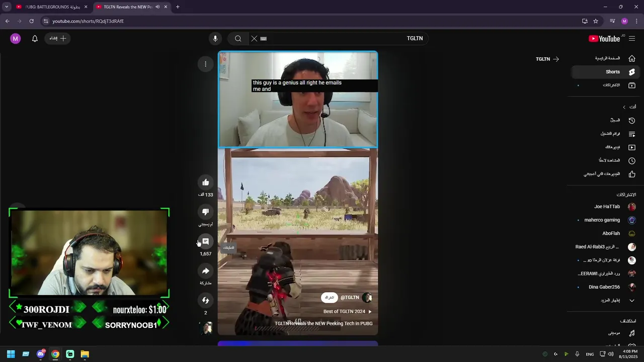
Task: Open Playlists in the sidebar
Action: pyautogui.click(x=605, y=134)
